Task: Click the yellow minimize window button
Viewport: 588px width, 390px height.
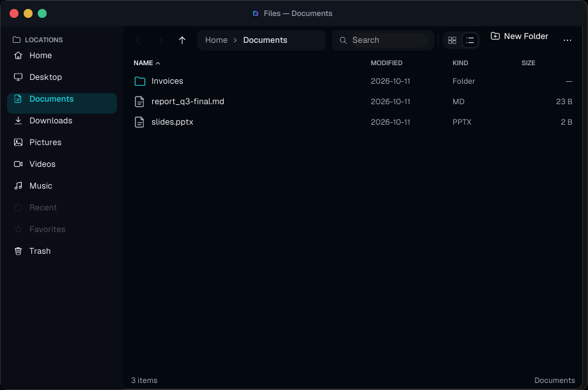Action: [28, 13]
